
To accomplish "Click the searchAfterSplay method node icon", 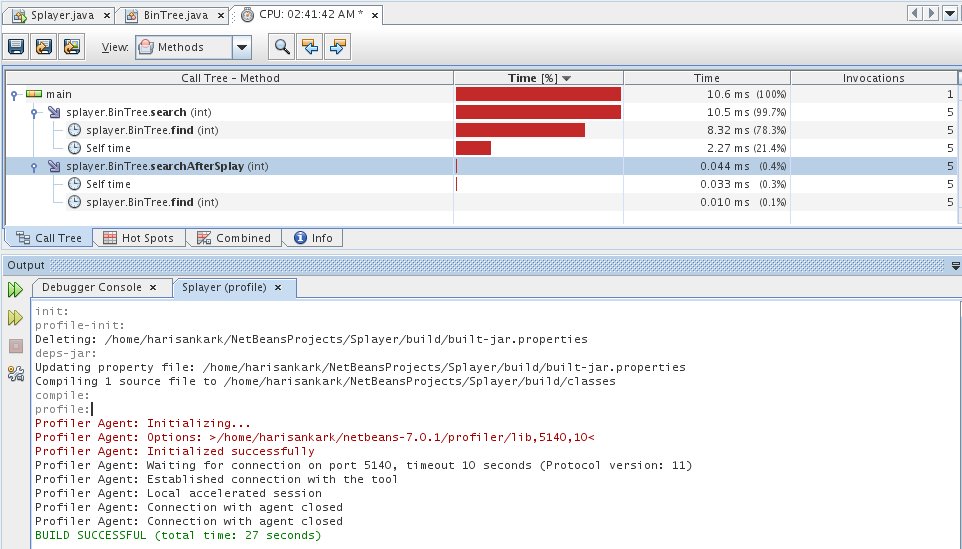I will click(x=54, y=166).
